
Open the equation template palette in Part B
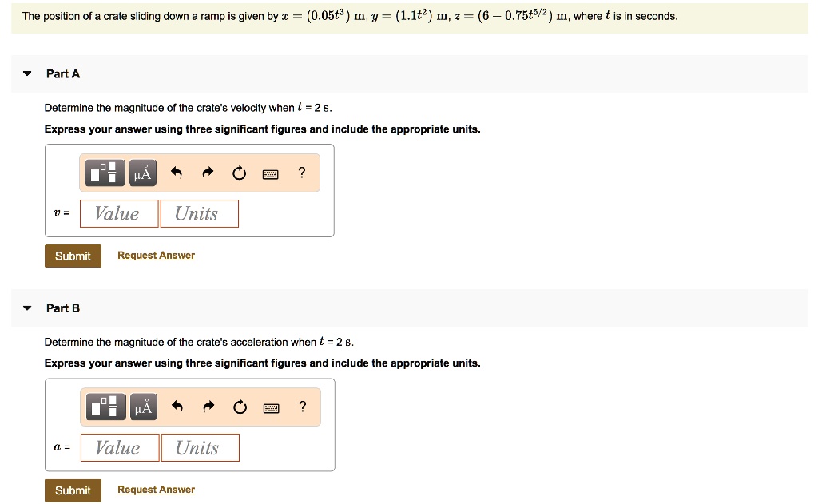click(x=104, y=407)
